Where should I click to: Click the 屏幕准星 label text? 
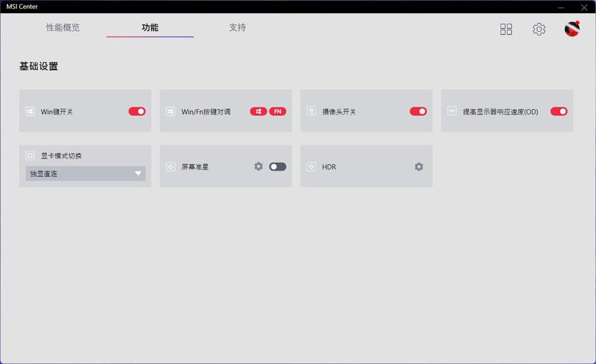[195, 167]
